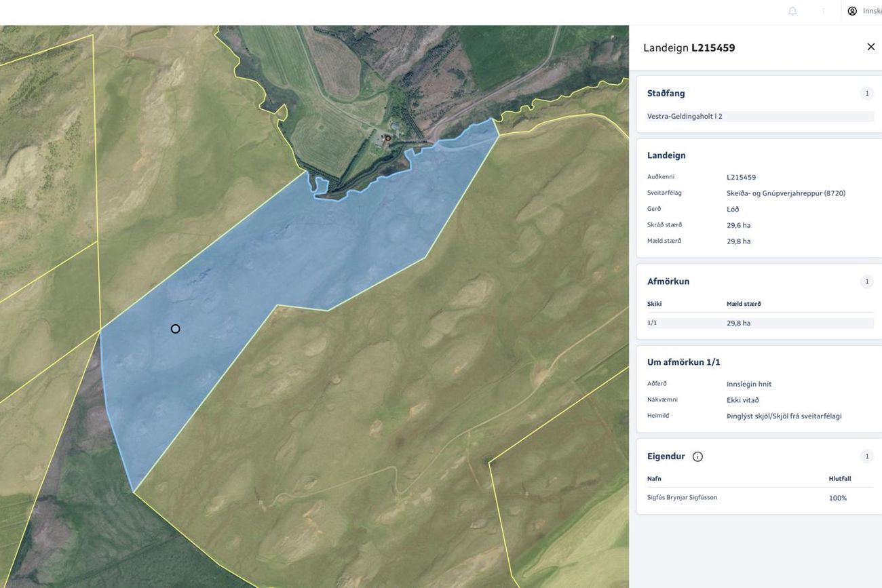Viewport: 882px width, 588px height.
Task: Click the user account avatar icon
Action: click(x=852, y=11)
